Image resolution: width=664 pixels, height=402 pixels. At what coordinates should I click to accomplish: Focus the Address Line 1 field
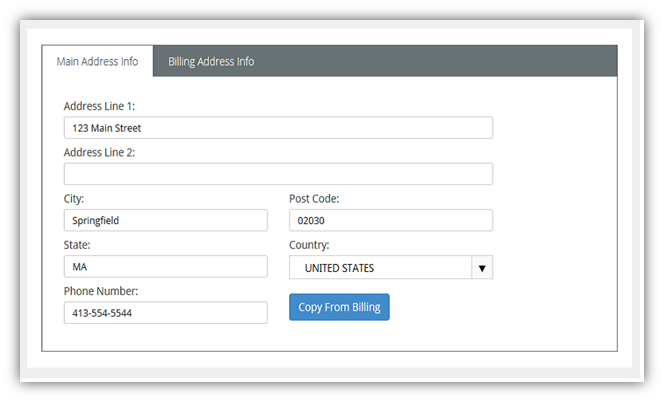(x=278, y=128)
